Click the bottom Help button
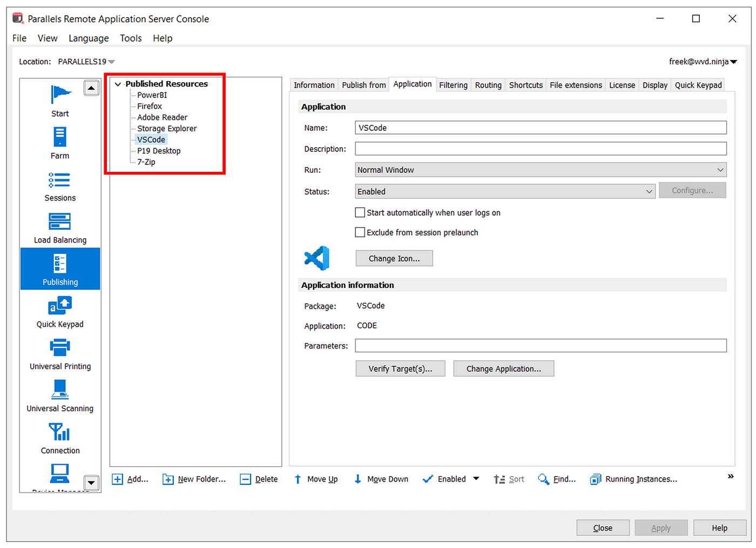 tap(719, 528)
